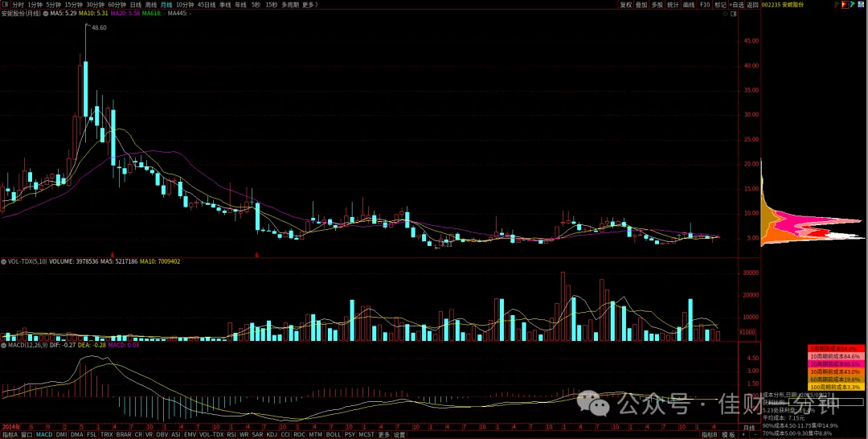Viewport: 868px width, 439px height.
Task: Switch to 年线 yearly chart
Action: 240,5
